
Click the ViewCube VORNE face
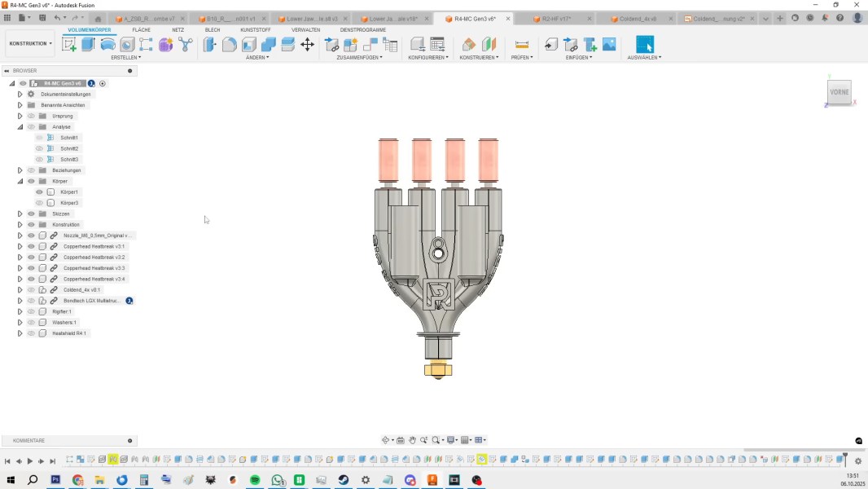point(840,92)
